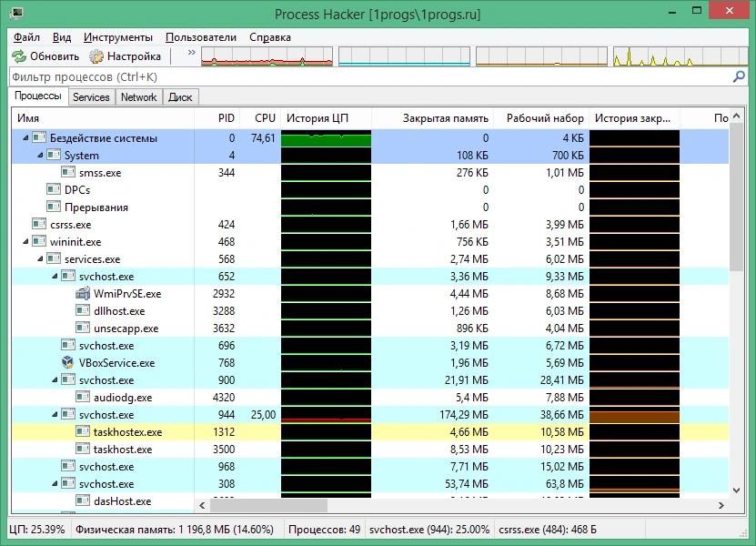
Task: Click the ЦП: 25.39% status bar entry
Action: click(37, 530)
